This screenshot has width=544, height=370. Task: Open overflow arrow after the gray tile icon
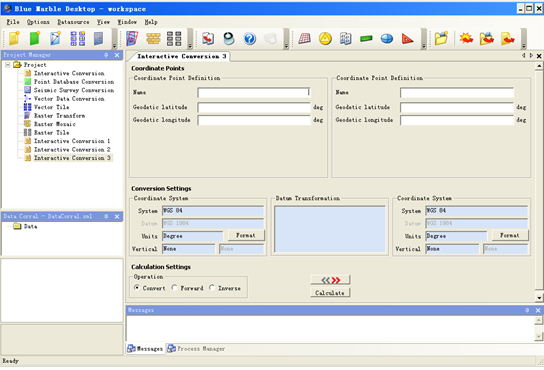click(190, 45)
